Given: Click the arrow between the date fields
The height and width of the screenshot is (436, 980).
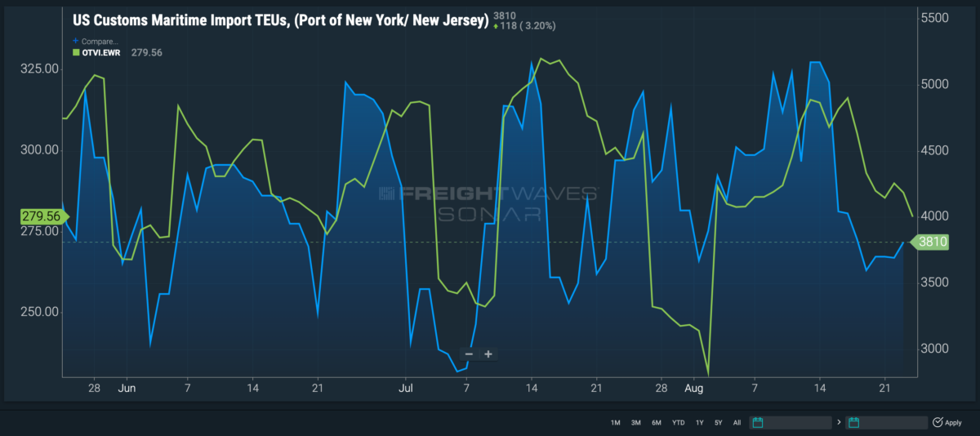Looking at the screenshot, I should pyautogui.click(x=839, y=422).
